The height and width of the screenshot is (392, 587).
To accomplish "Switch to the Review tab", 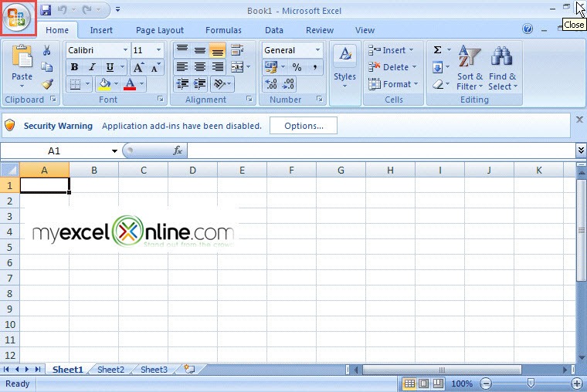I will 320,30.
